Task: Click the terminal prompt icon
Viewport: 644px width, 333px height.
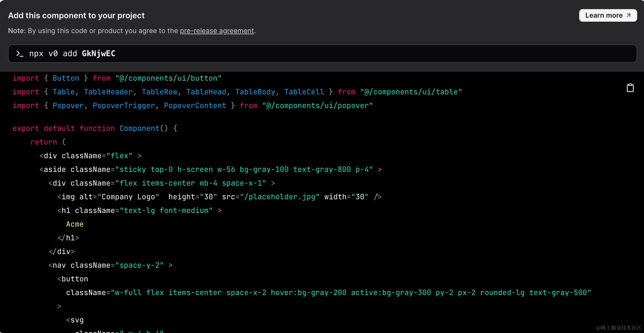Action: pyautogui.click(x=20, y=54)
